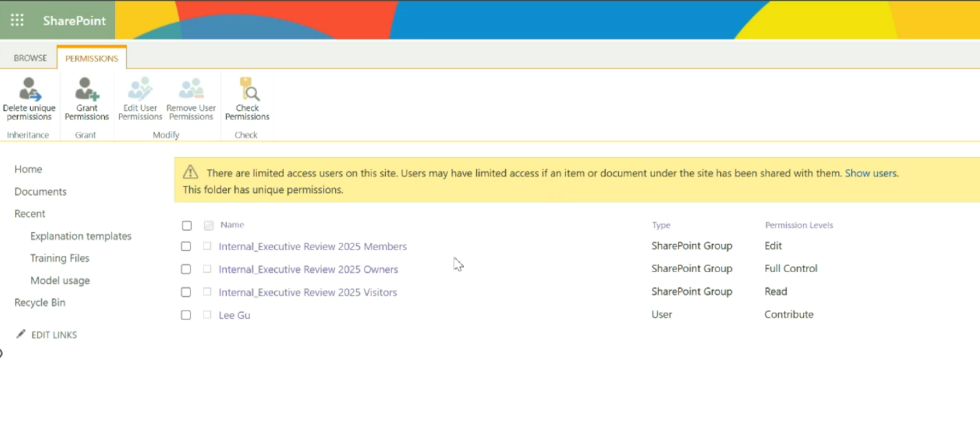
Task: Click the pencil icon next to EDIT LINKS
Action: (21, 334)
